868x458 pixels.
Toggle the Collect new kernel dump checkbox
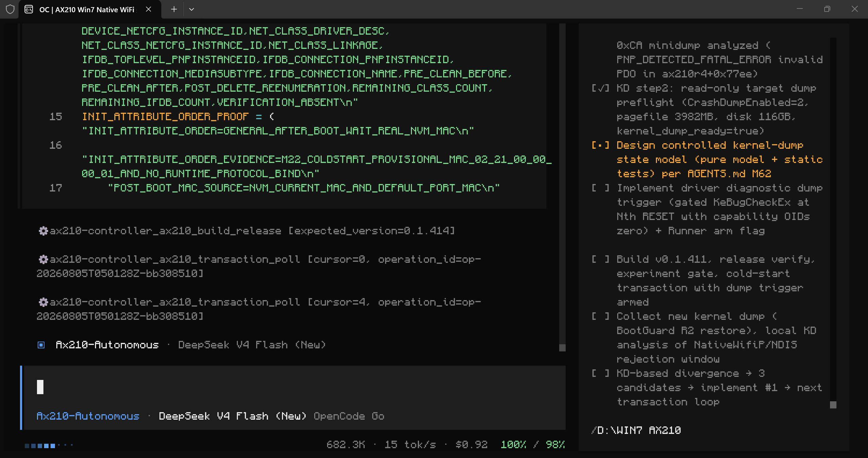pyautogui.click(x=600, y=316)
